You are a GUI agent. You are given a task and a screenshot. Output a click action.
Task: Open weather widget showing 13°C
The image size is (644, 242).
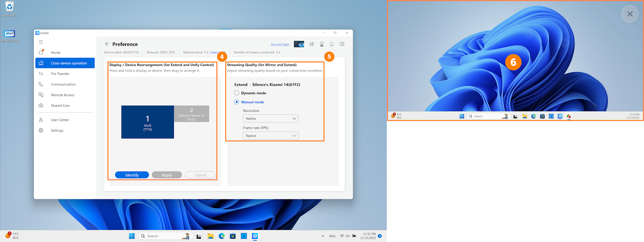(x=12, y=236)
